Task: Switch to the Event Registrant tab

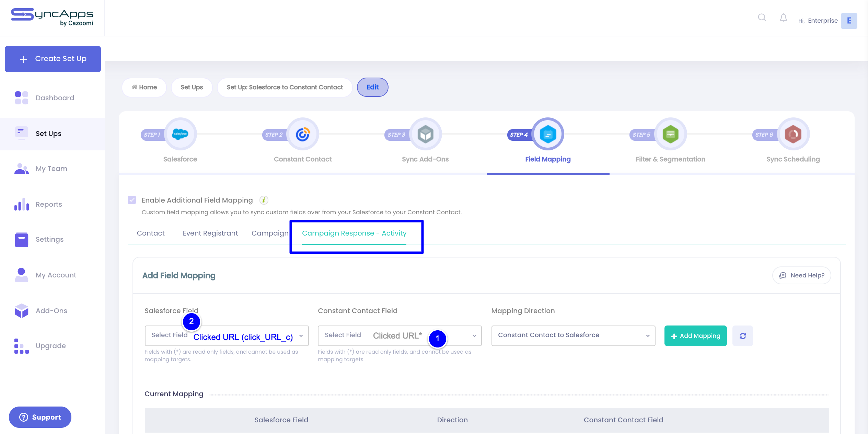Action: 210,233
